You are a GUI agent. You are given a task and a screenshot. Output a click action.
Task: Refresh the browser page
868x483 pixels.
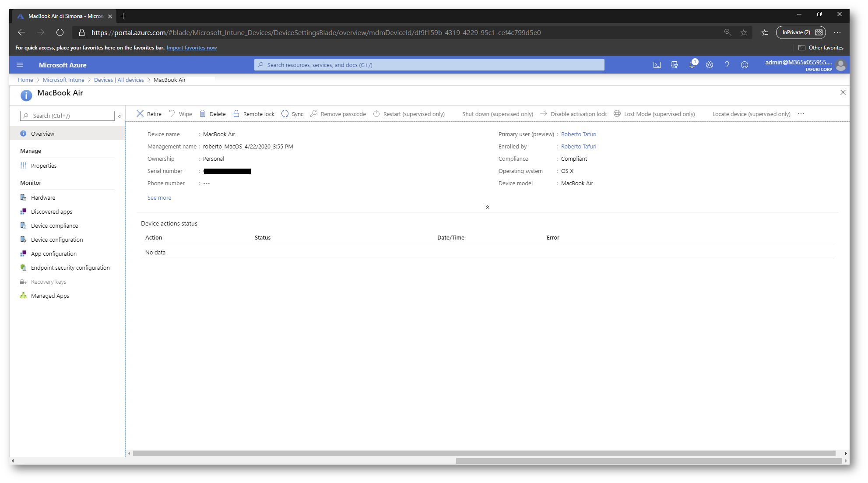60,32
